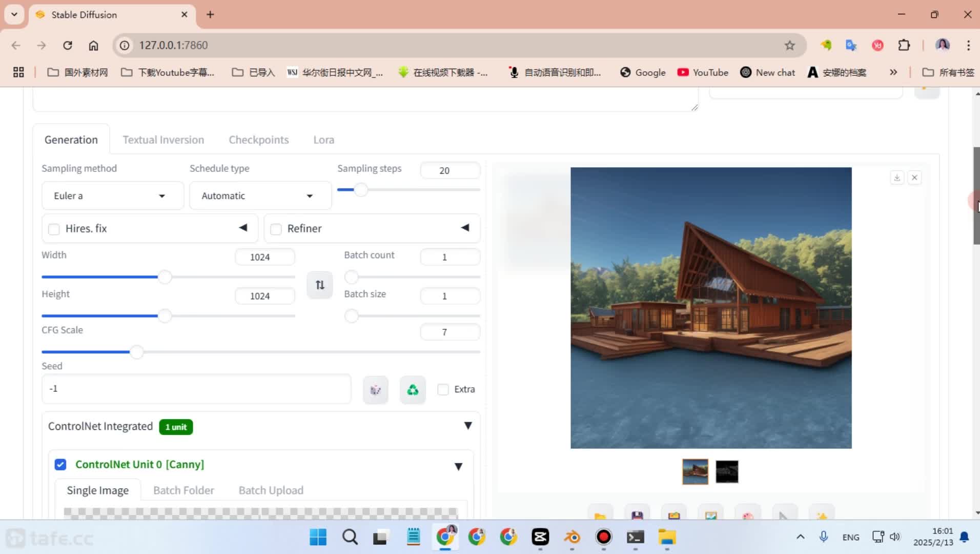Collapse the ControlNet Integrated section
980x554 pixels.
point(467,426)
